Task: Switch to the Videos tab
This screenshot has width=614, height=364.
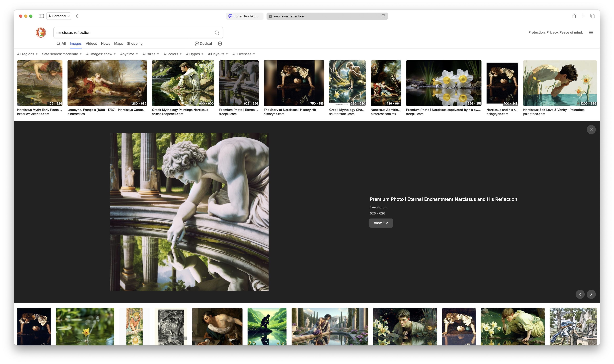Action: coord(91,43)
